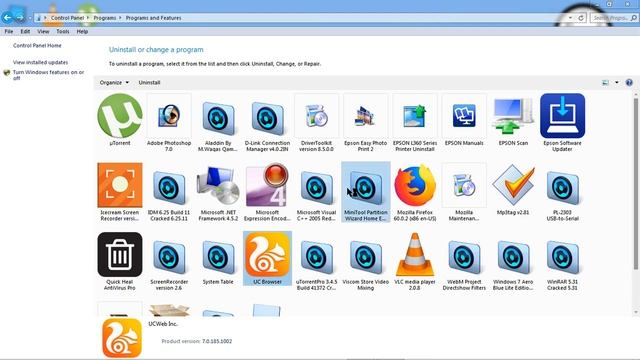The image size is (640, 360).
Task: Click the Uninstall toolbar button
Action: tap(149, 82)
